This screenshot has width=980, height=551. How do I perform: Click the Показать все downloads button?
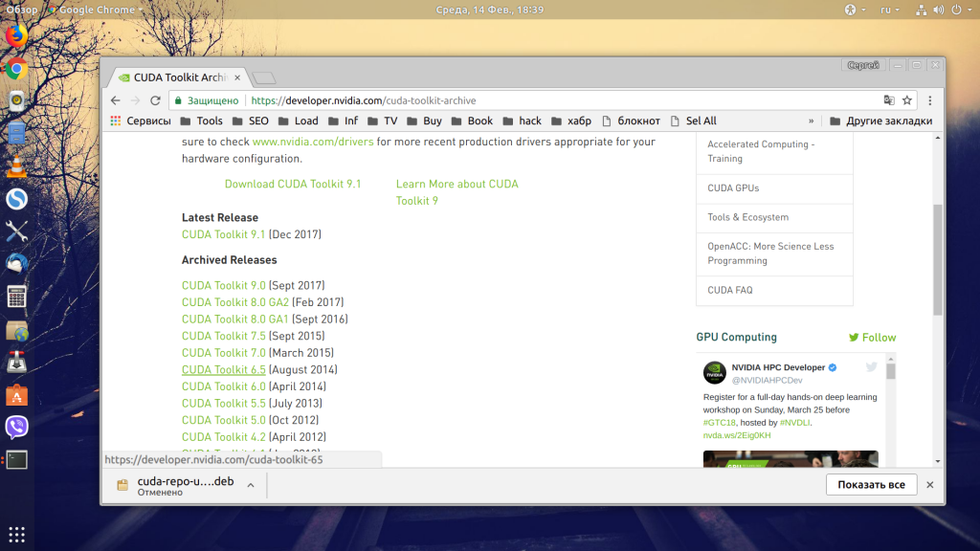[x=871, y=485]
